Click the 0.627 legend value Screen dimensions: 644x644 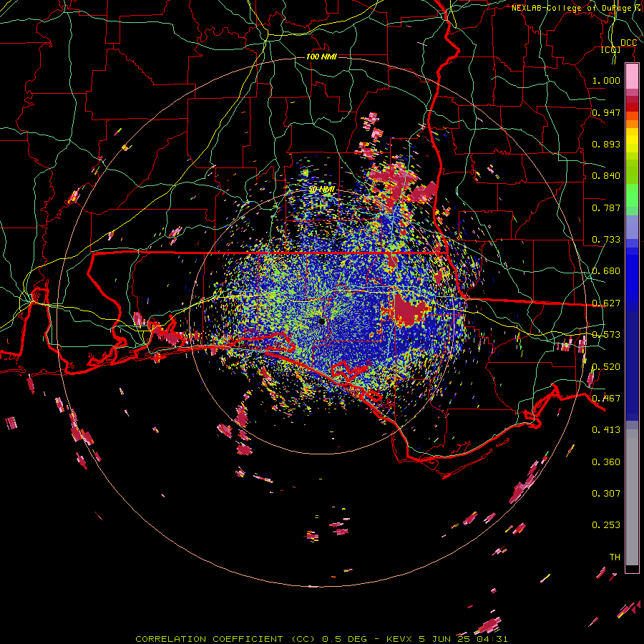point(606,303)
